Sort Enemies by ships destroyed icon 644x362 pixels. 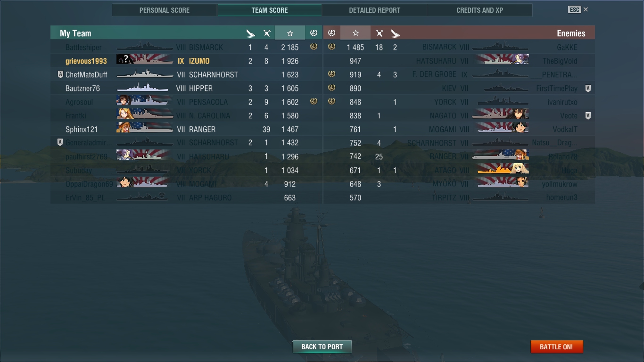tap(395, 33)
